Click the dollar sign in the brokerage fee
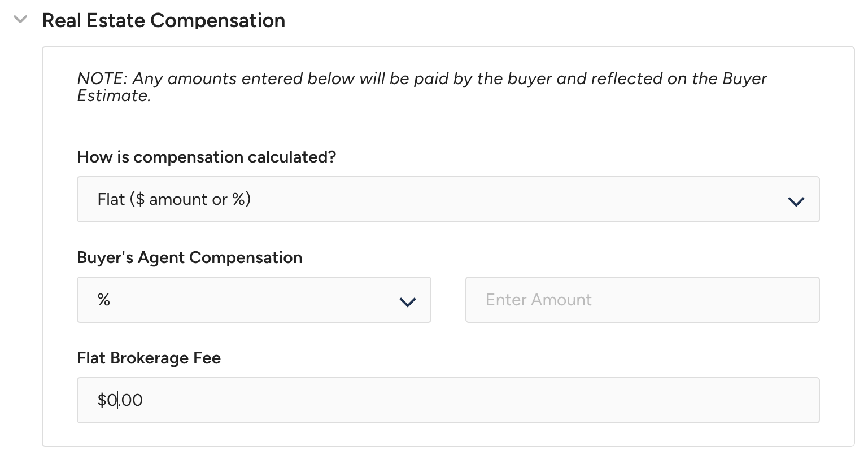This screenshot has width=868, height=460. point(102,400)
